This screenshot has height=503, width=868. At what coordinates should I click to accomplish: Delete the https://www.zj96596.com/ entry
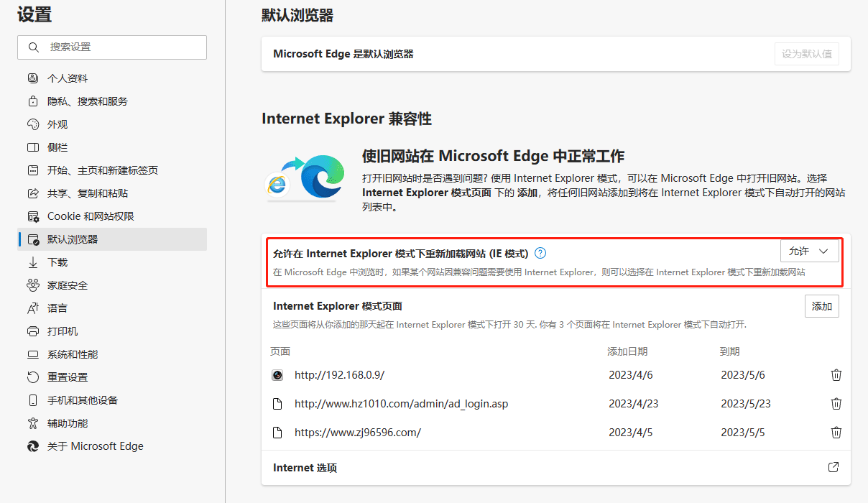pyautogui.click(x=836, y=433)
